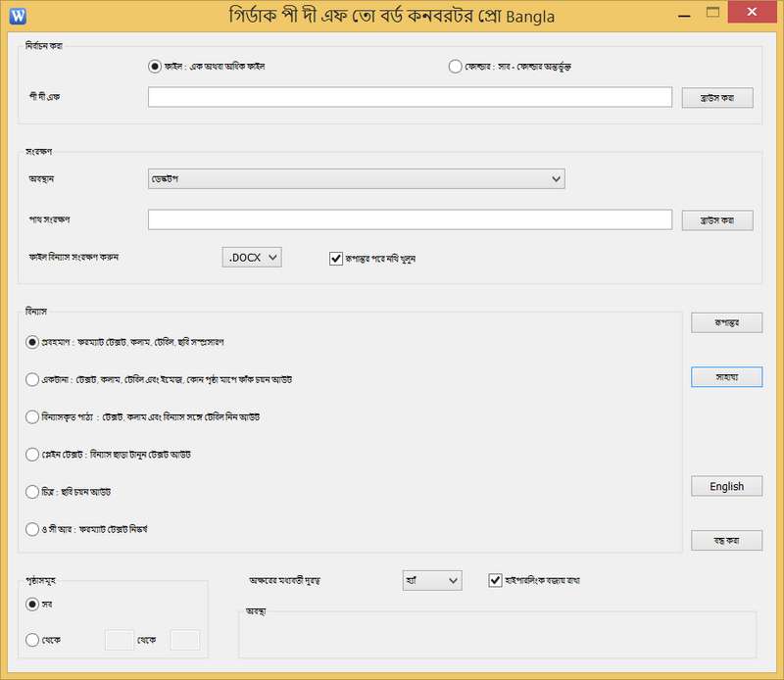Select the ফাইল (single or multiple files) radio option

tap(154, 67)
